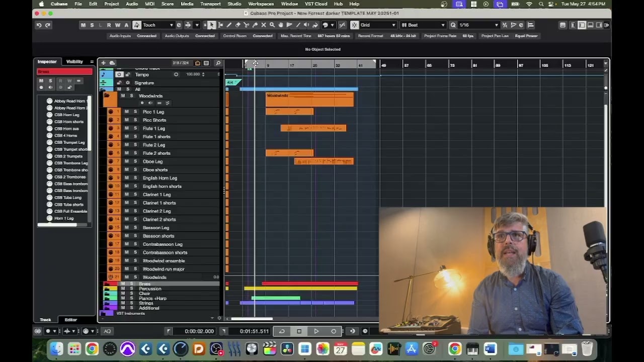
Task: Select the Object Selection arrow tool
Action: coord(212,25)
